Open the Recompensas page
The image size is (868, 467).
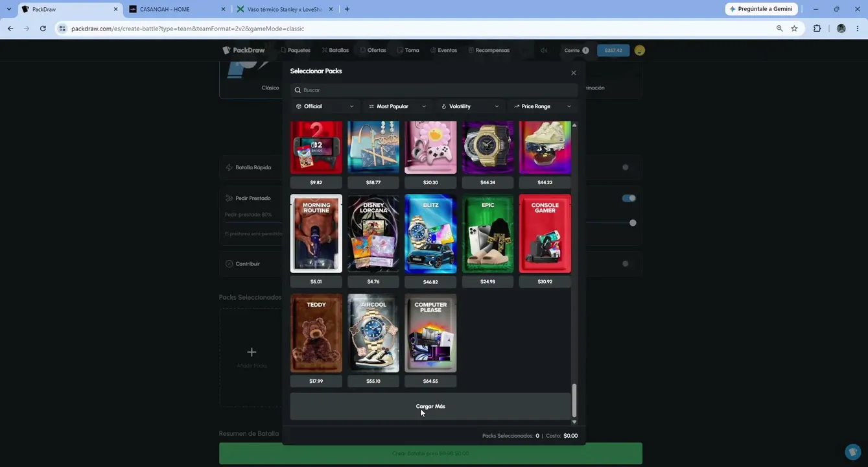point(489,50)
